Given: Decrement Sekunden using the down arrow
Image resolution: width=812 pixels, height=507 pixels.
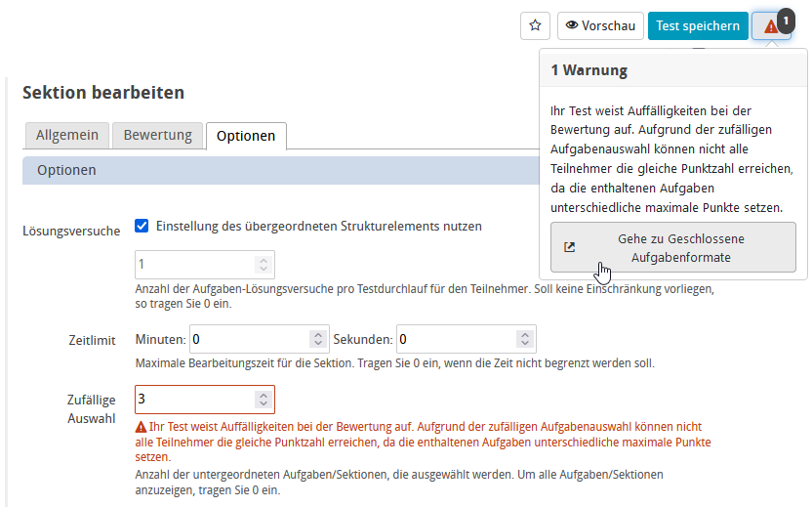Looking at the screenshot, I should [x=525, y=344].
